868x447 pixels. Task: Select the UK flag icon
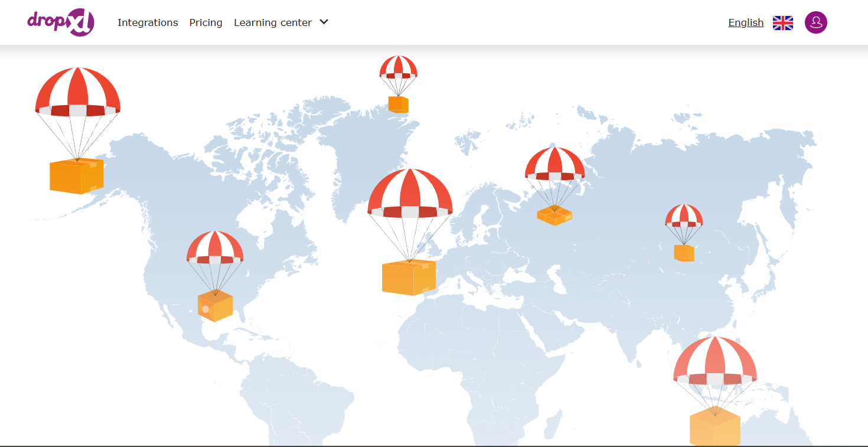pyautogui.click(x=782, y=23)
